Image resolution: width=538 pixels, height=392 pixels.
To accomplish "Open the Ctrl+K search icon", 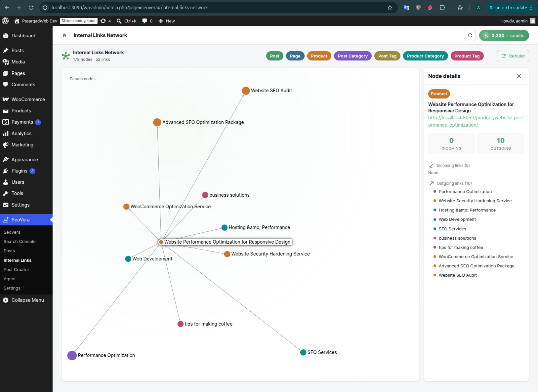I will click(119, 21).
